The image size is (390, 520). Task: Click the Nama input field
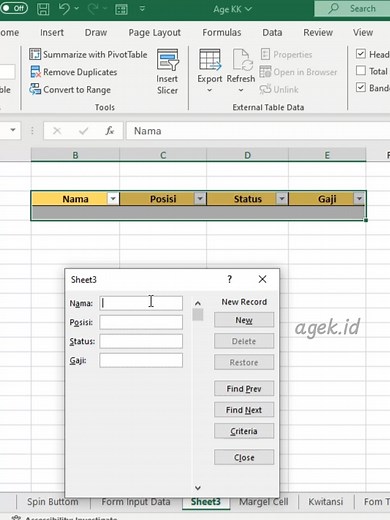point(141,303)
